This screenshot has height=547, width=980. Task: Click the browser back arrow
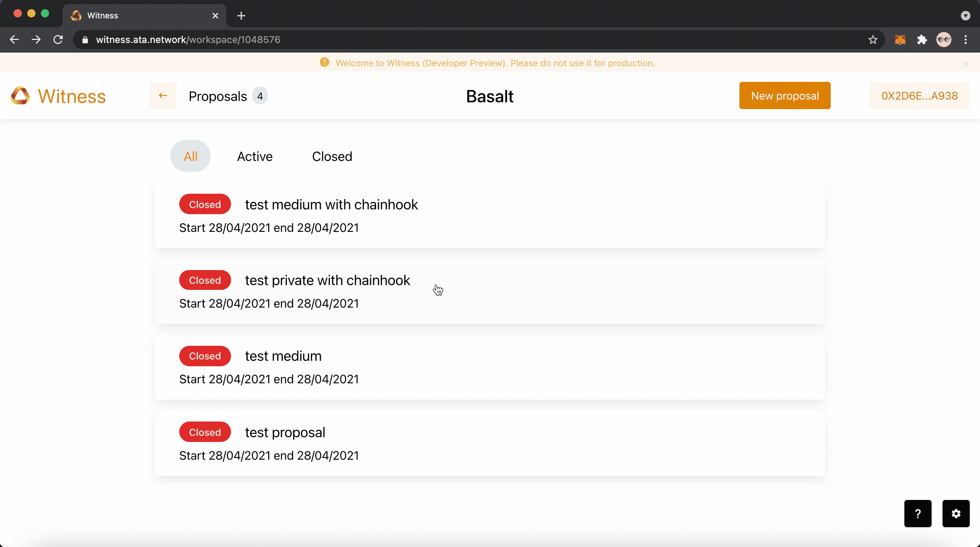pyautogui.click(x=14, y=40)
